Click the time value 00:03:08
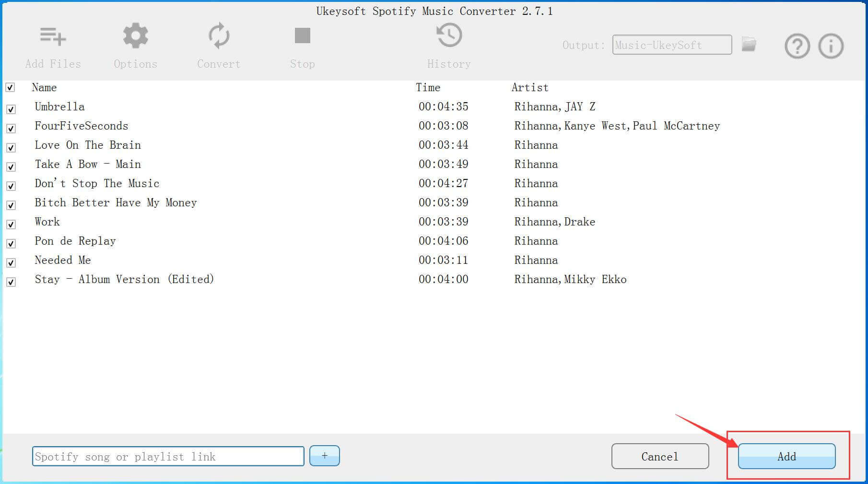The height and width of the screenshot is (484, 868). point(444,126)
